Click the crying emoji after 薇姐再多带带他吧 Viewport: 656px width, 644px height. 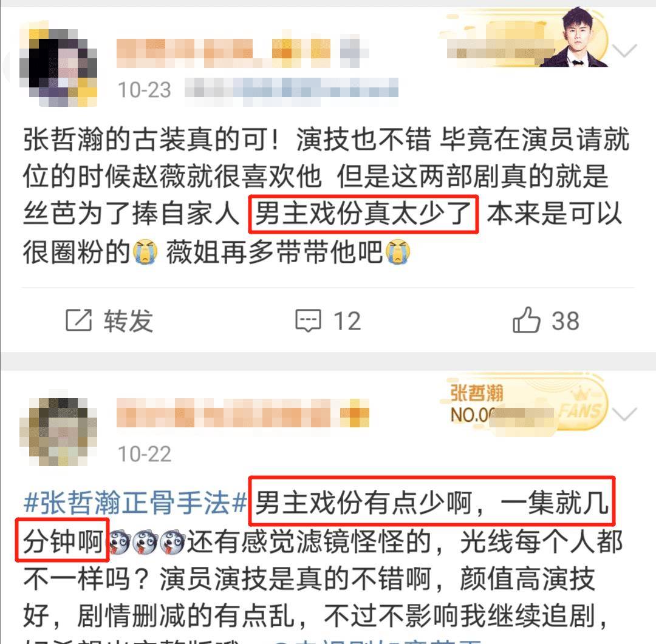tap(397, 253)
